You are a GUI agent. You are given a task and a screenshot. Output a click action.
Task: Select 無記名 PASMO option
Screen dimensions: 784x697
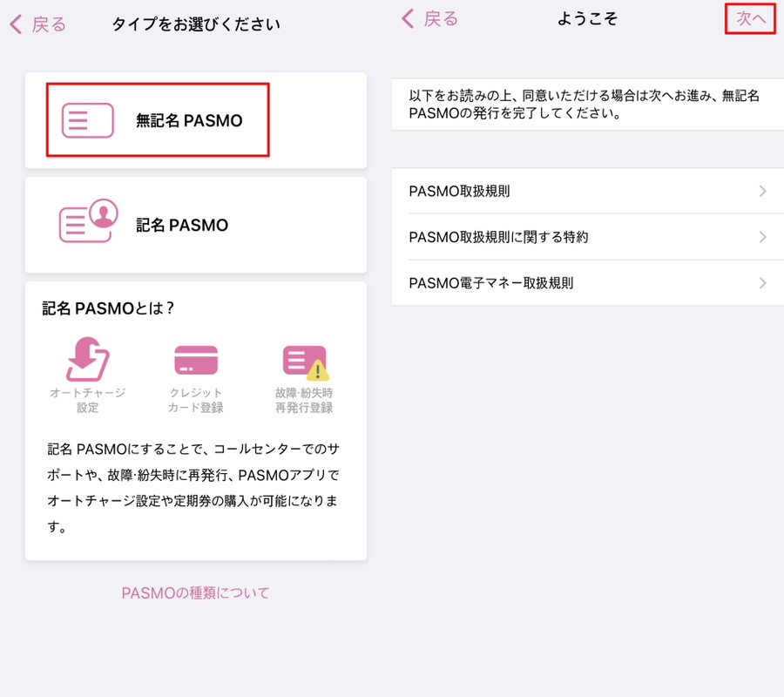click(x=196, y=120)
